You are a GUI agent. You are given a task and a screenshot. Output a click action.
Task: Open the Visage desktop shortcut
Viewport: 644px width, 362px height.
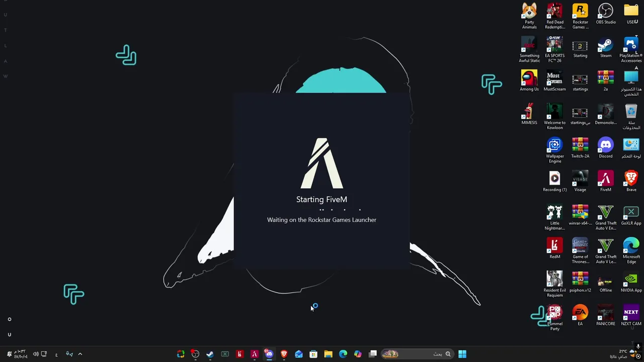click(580, 182)
